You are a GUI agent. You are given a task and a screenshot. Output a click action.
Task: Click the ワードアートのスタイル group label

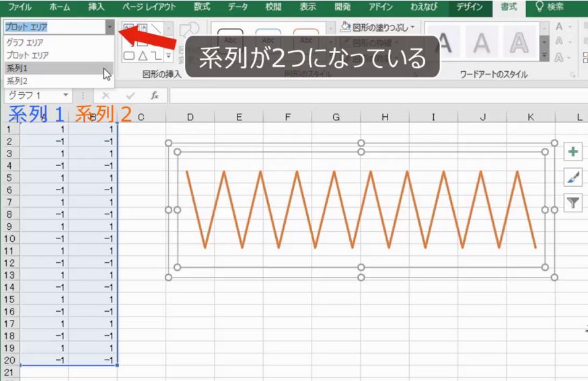(494, 74)
